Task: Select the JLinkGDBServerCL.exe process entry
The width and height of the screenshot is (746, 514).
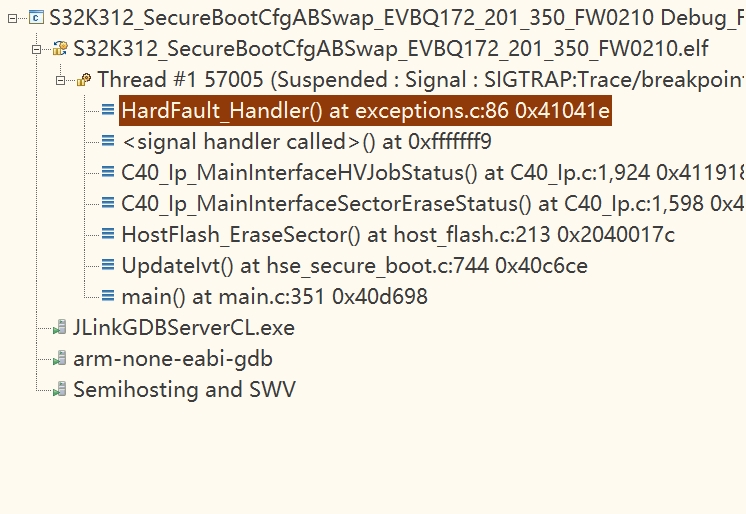Action: 184,327
